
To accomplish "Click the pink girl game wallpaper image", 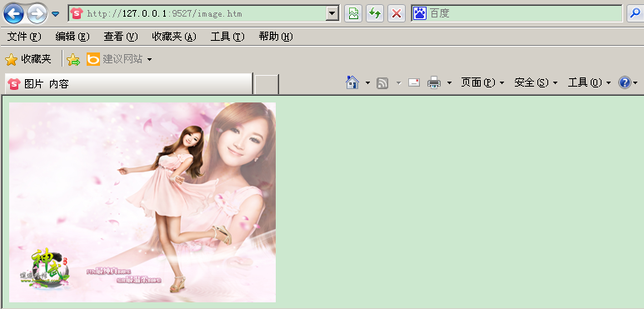I will (142, 202).
